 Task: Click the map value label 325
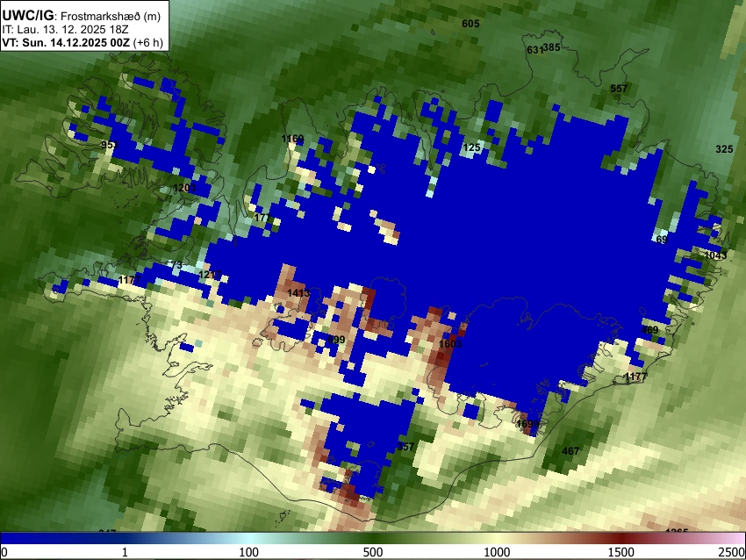[x=724, y=149]
